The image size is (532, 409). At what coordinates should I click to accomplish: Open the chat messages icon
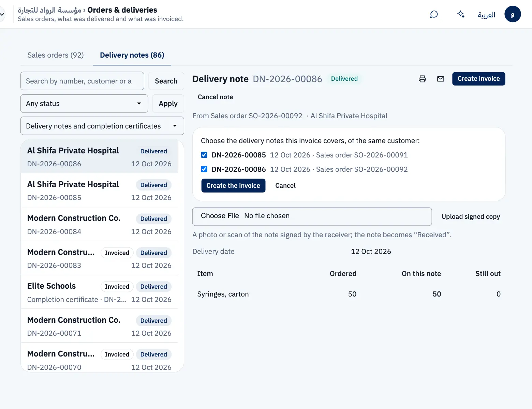click(434, 14)
